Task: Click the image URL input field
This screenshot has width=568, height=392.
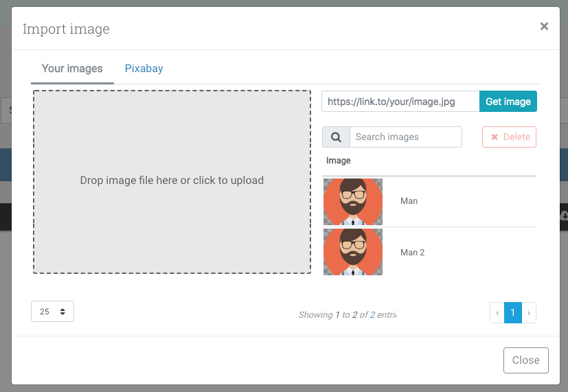Action: click(400, 102)
